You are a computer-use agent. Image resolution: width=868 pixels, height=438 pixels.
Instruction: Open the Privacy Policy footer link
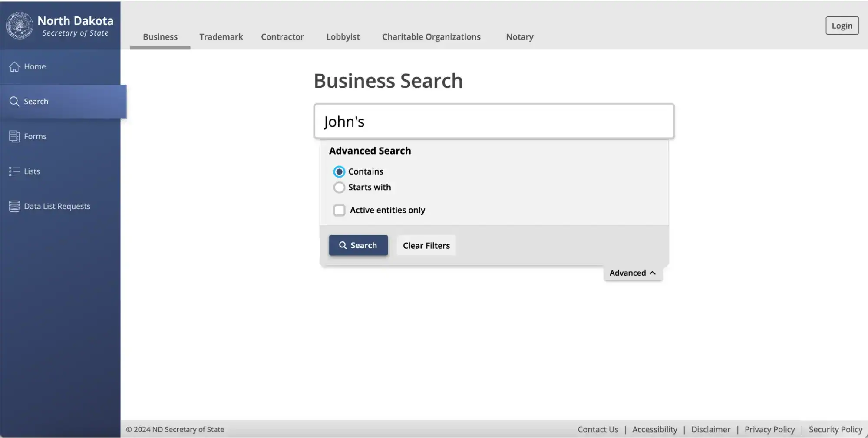769,429
